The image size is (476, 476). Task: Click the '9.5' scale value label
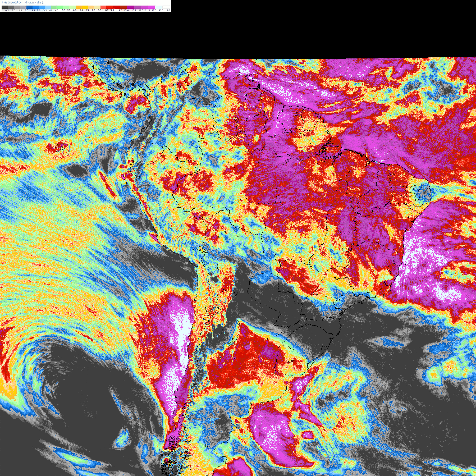click(121, 10)
